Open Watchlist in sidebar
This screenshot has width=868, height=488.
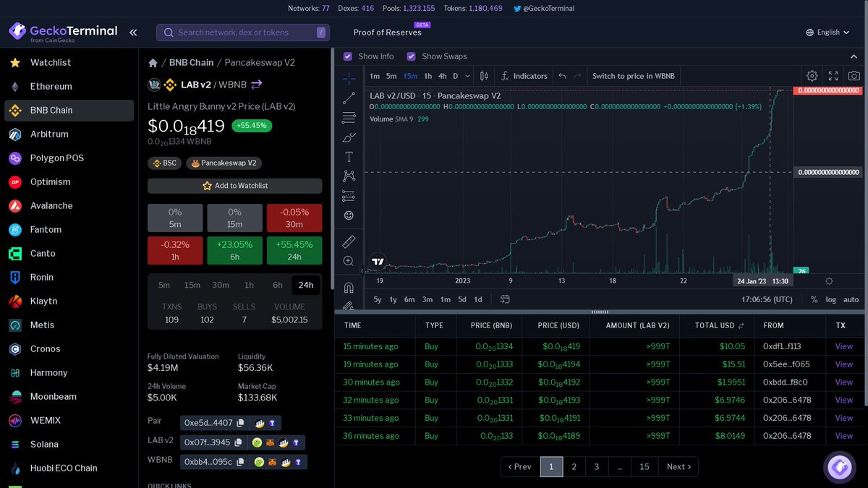coord(69,63)
